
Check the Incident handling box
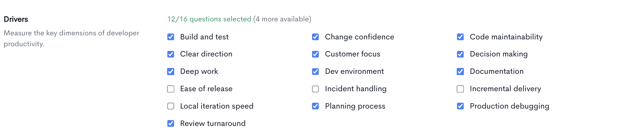(315, 89)
